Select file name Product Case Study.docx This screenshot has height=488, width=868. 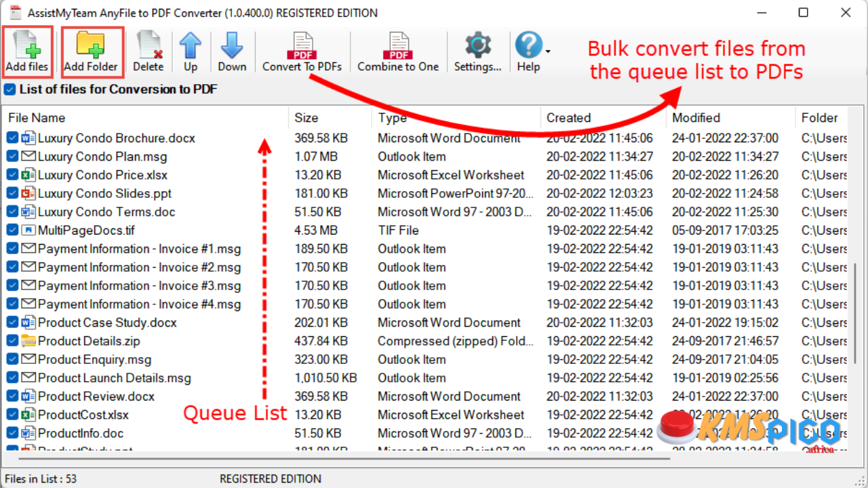(x=107, y=323)
